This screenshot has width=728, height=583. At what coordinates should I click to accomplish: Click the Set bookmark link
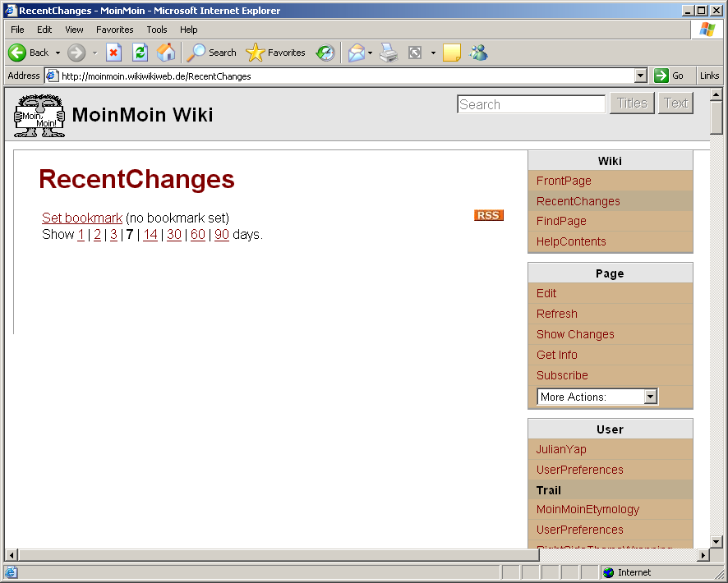[82, 218]
